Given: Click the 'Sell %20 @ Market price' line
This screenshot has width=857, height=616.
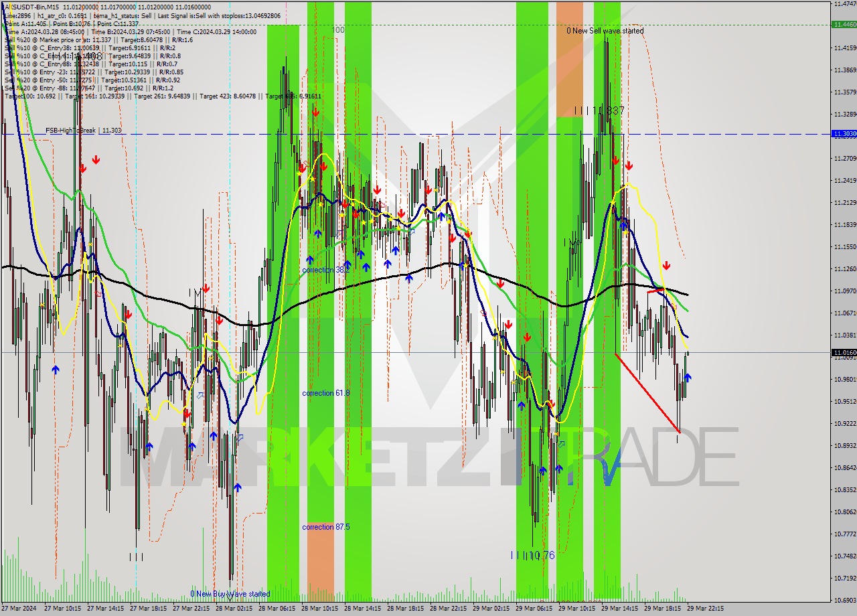Looking at the screenshot, I should coord(98,40).
